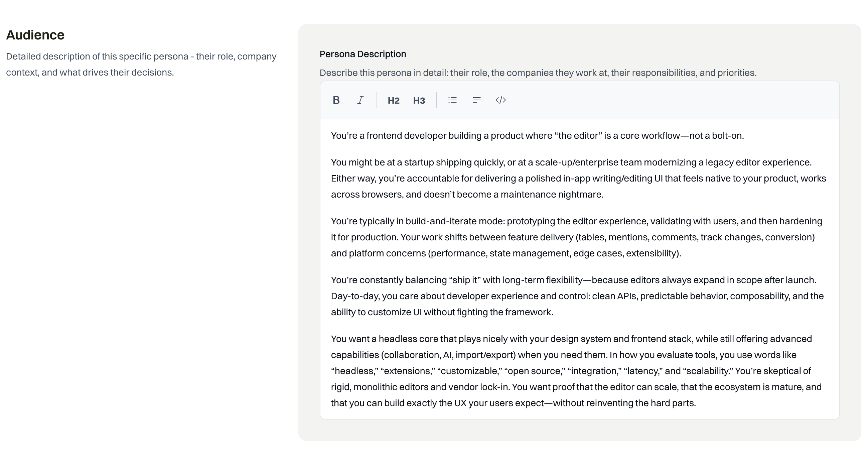The height and width of the screenshot is (464, 868).
Task: Apply H3 heading style
Action: coord(419,101)
